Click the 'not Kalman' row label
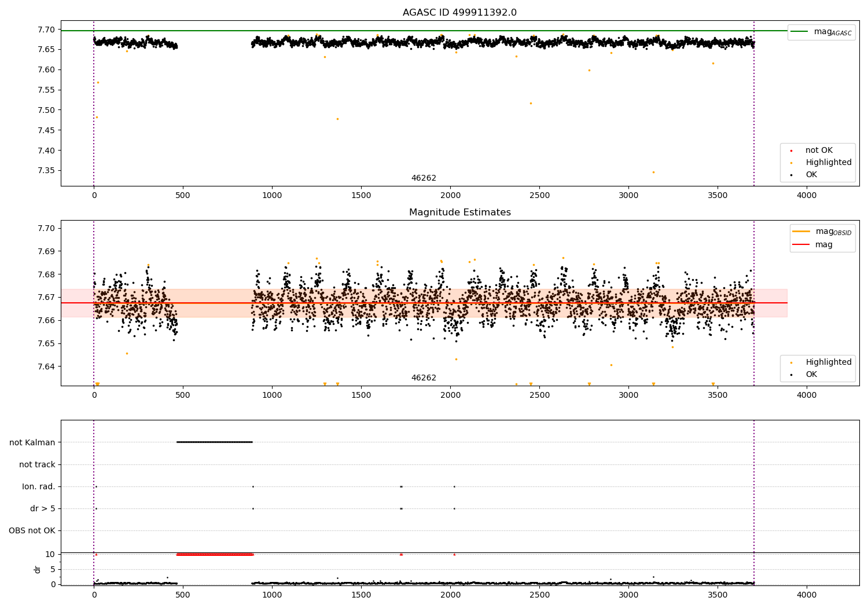This screenshot has width=868, height=608. click(32, 442)
